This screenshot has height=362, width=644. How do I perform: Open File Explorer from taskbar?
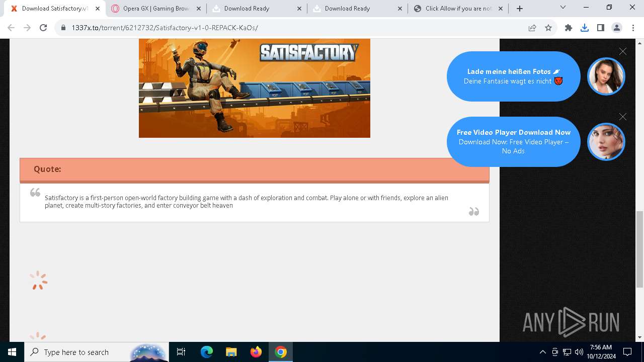(x=231, y=352)
